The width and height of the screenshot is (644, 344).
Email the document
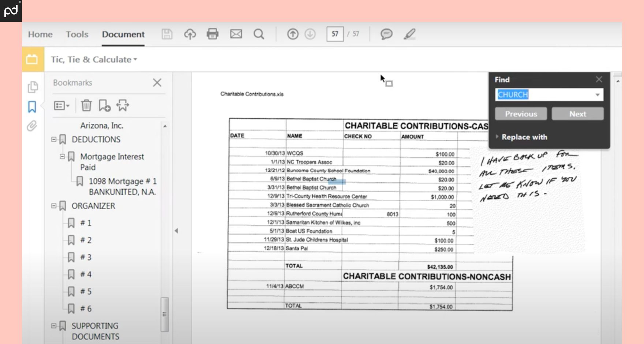tap(236, 34)
